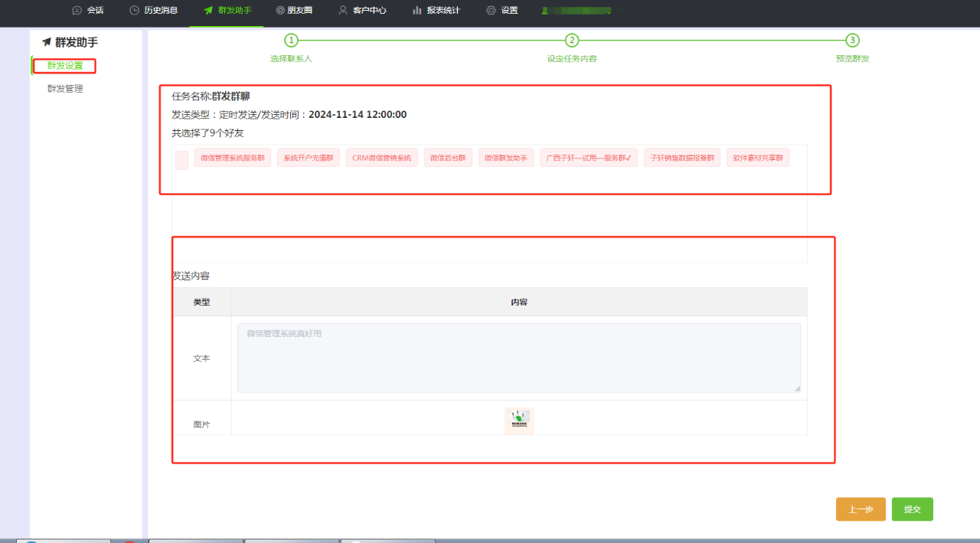
Task: Open the 朋友圈 tab
Action: (293, 11)
